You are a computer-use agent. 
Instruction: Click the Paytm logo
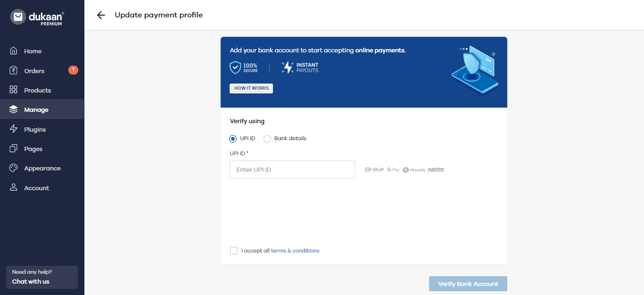point(436,170)
